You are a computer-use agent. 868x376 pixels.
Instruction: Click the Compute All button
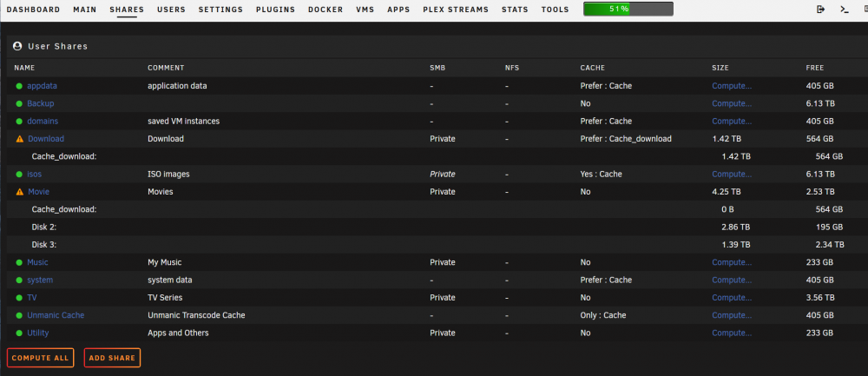tap(41, 358)
